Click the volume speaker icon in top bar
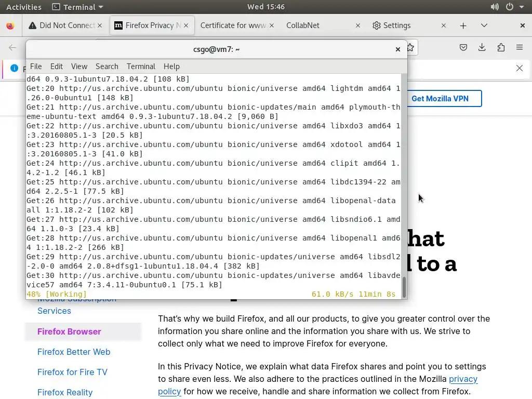Viewport: 532px width, 399px height. 495,7
